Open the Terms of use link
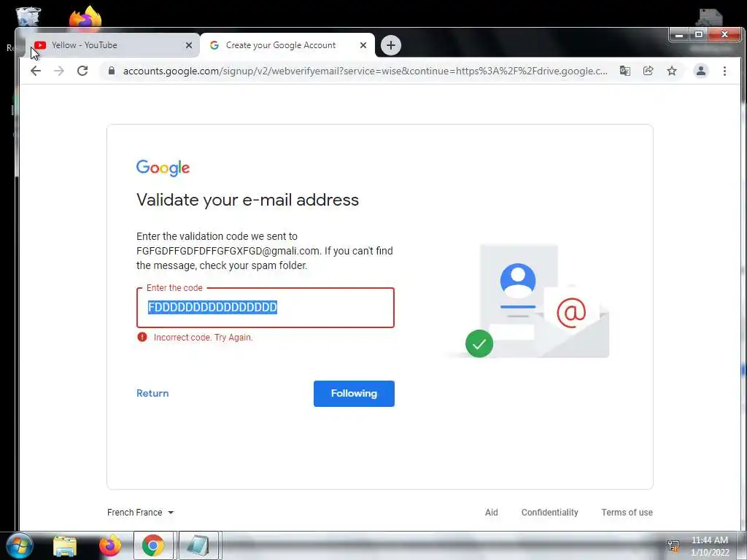 pos(627,513)
